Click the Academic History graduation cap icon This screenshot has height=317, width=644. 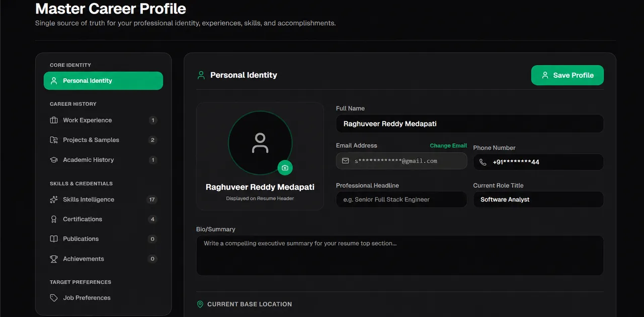pos(54,160)
